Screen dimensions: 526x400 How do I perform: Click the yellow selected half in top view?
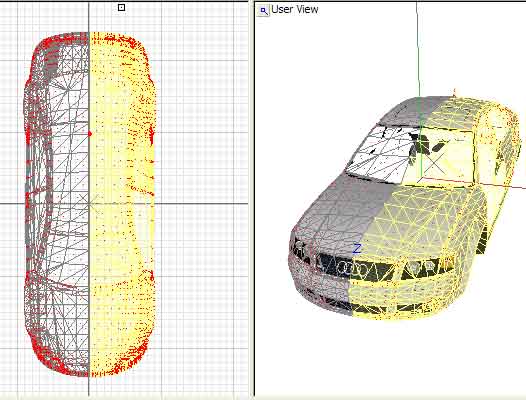coord(122,205)
